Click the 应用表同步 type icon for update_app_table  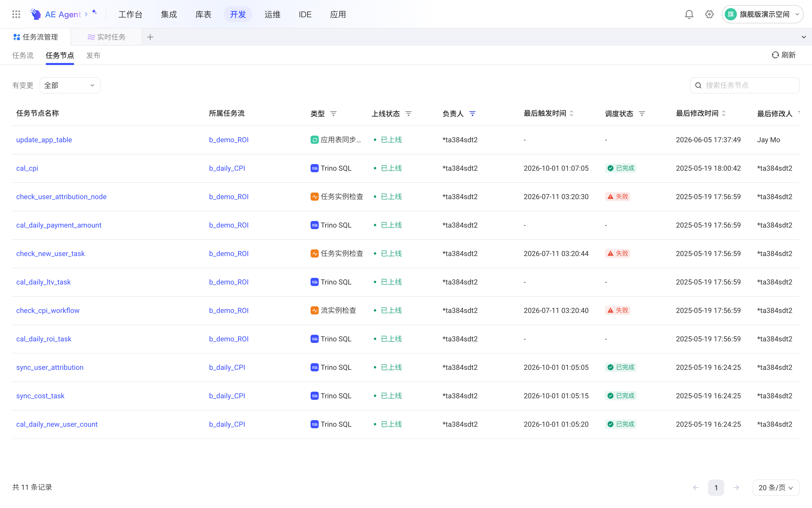[x=314, y=140]
